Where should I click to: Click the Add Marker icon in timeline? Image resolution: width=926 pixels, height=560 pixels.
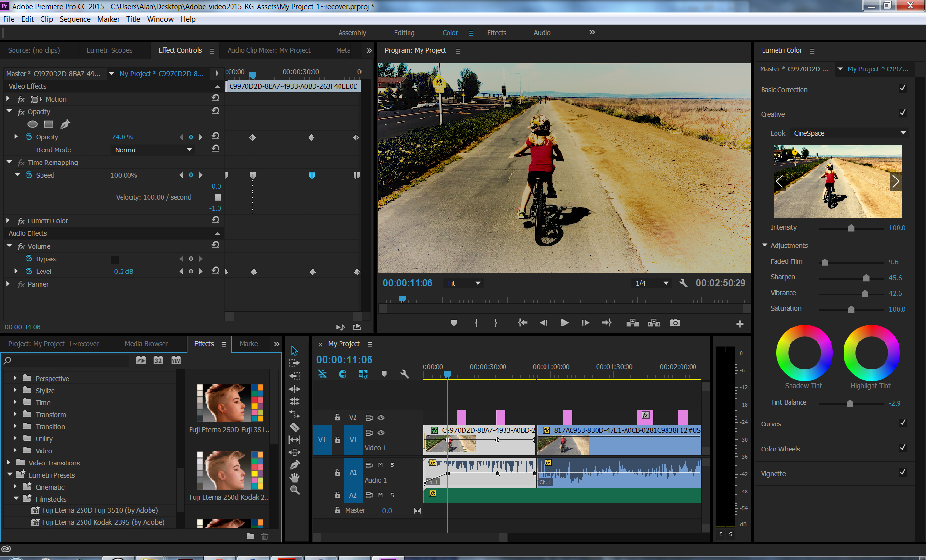point(383,375)
